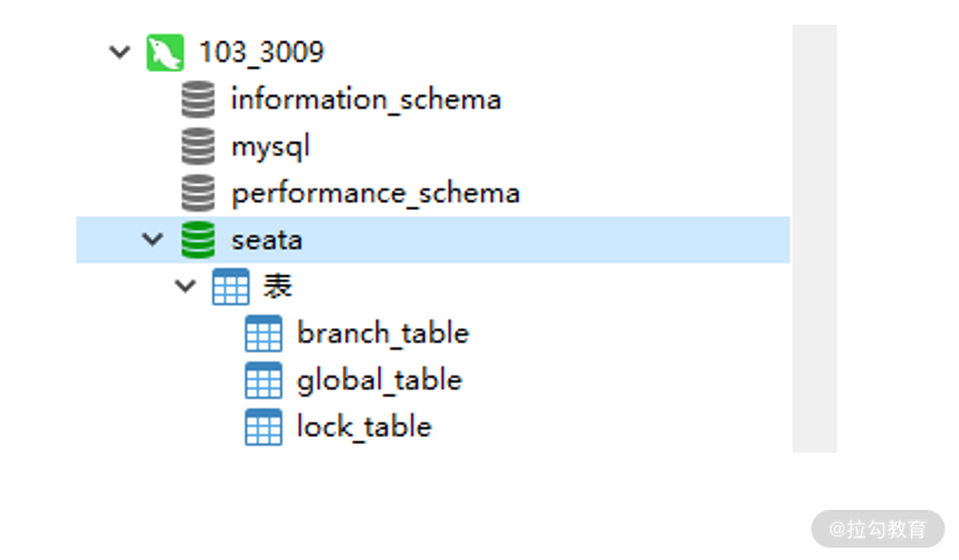Image resolution: width=959 pixels, height=560 pixels.
Task: Collapse the 103_3009 connection node
Action: click(120, 52)
